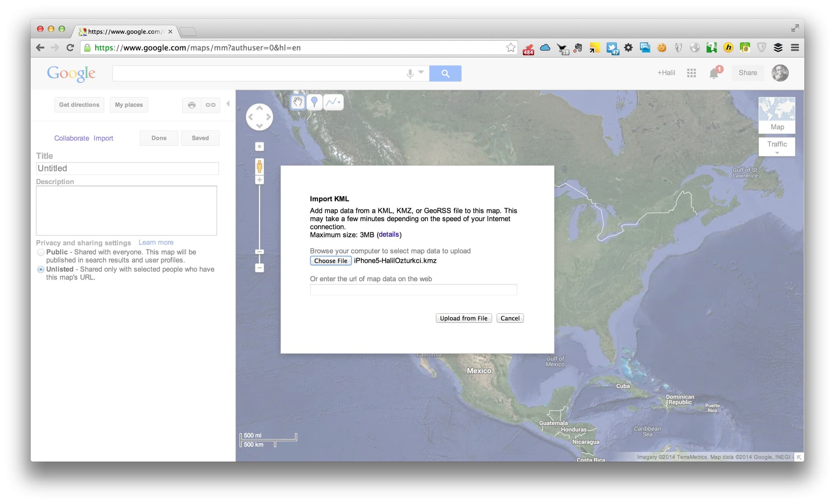
Task: Open the gear settings extension
Action: 628,48
